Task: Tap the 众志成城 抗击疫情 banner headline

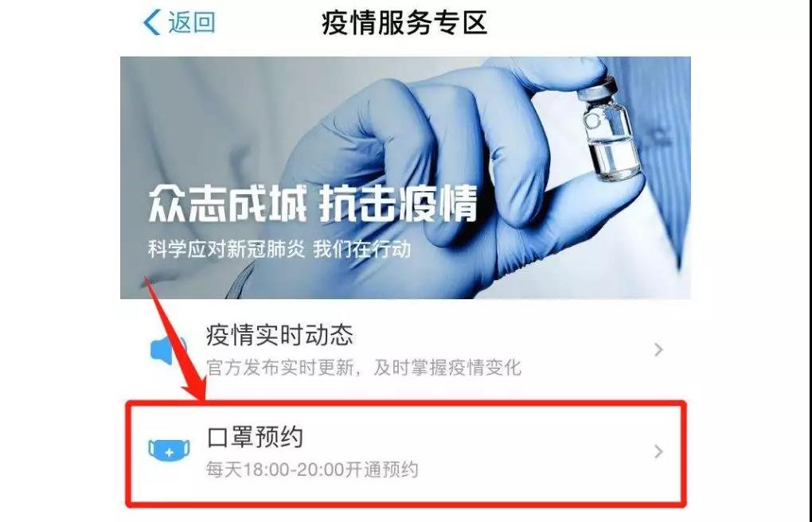Action: tap(312, 204)
